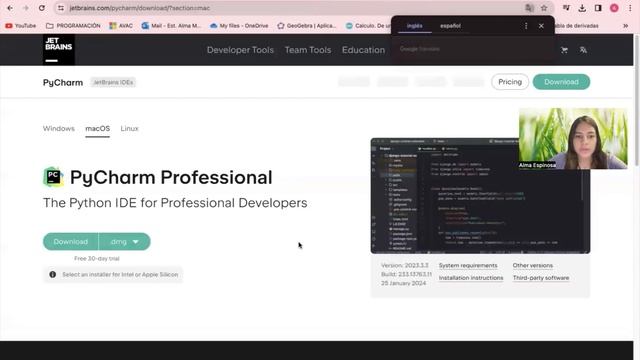Open the System requirements link
The width and height of the screenshot is (640, 360).
point(468,265)
